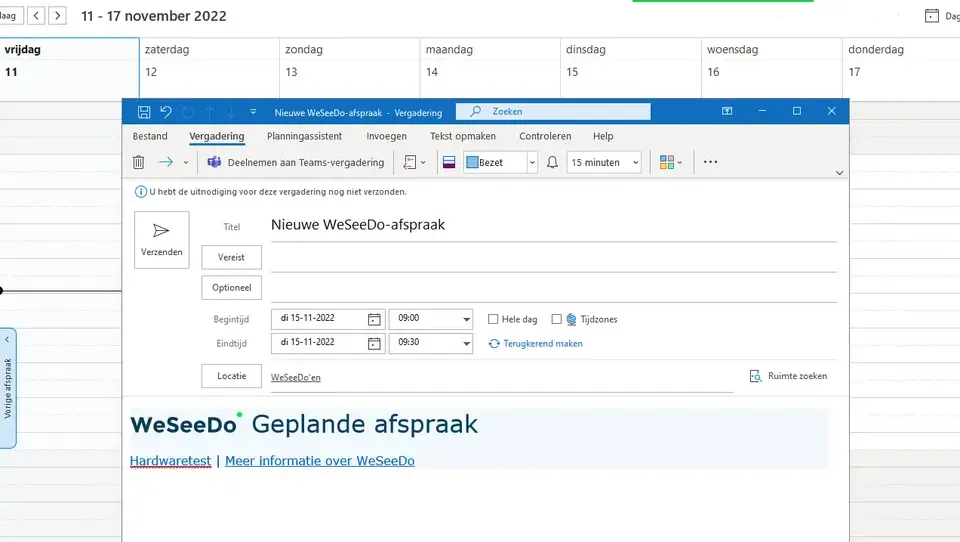The width and height of the screenshot is (960, 542).
Task: Open Eindtijd date calendar picker icon
Action: (374, 344)
